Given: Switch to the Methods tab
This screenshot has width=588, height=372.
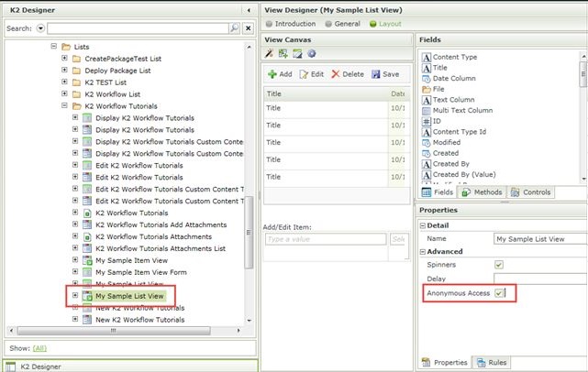Looking at the screenshot, I should 482,192.
